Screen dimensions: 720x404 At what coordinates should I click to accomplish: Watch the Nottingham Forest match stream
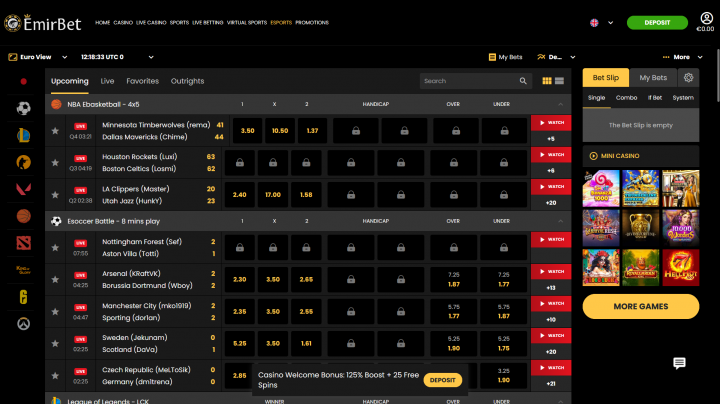coord(551,240)
